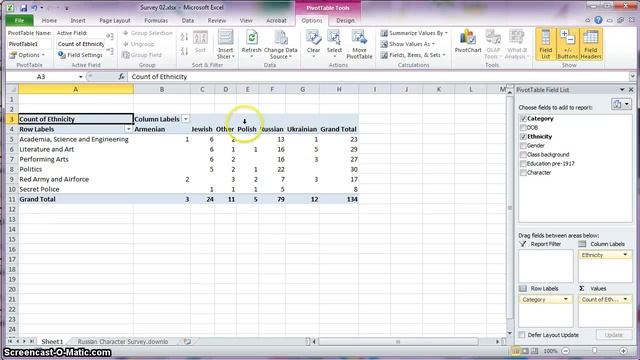Enable Defer Layout Update
Image resolution: width=640 pixels, height=360 pixels.
[x=522, y=335]
